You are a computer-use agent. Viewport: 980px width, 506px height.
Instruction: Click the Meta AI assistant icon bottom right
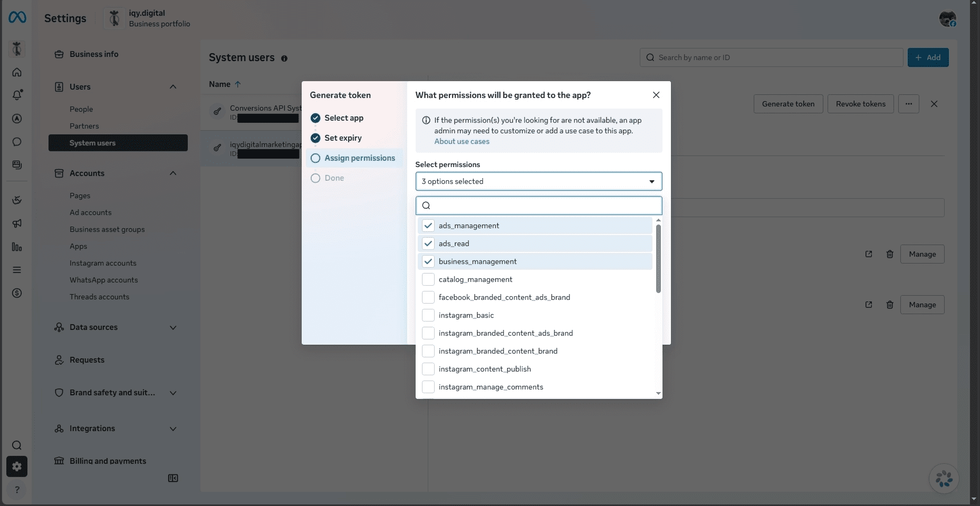(x=944, y=479)
